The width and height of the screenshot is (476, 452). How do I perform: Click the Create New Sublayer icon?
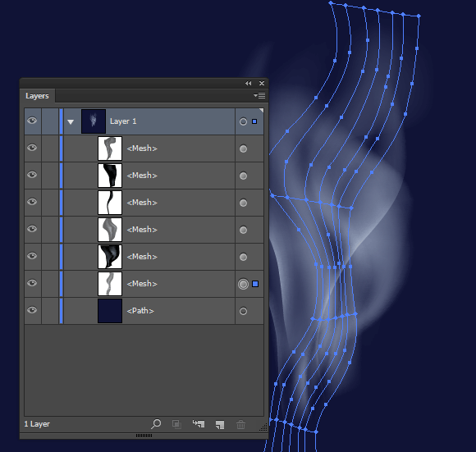click(199, 424)
